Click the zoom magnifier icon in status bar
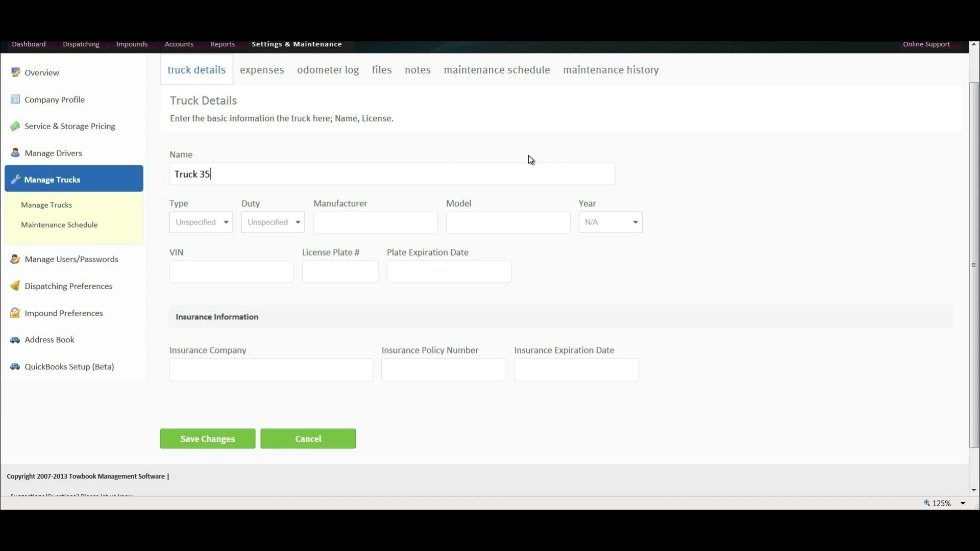This screenshot has height=551, width=980. [x=927, y=503]
